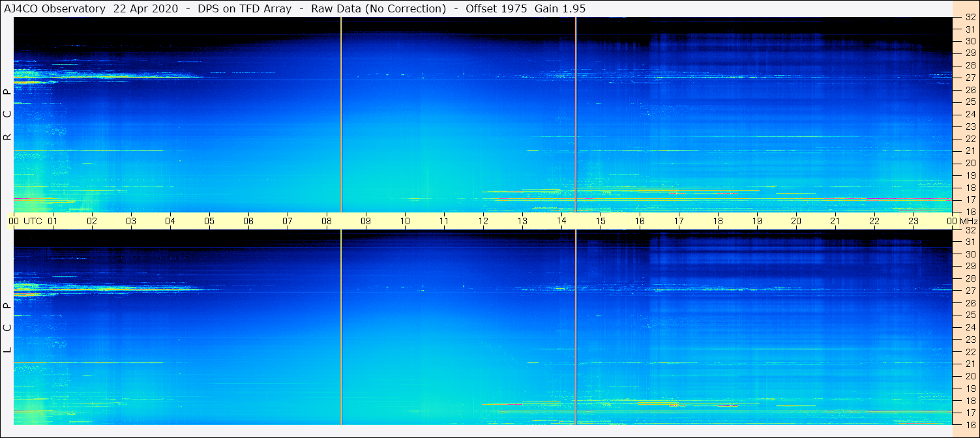Click the 08:20 vertical marker in LCP spectrogram
980x438 pixels.
[341, 327]
